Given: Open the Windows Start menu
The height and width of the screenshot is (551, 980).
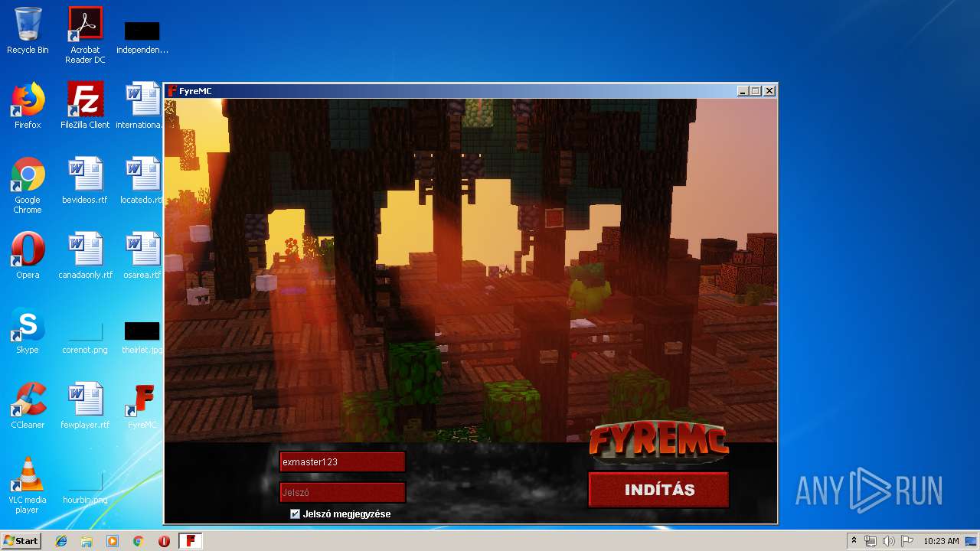Looking at the screenshot, I should click(21, 541).
